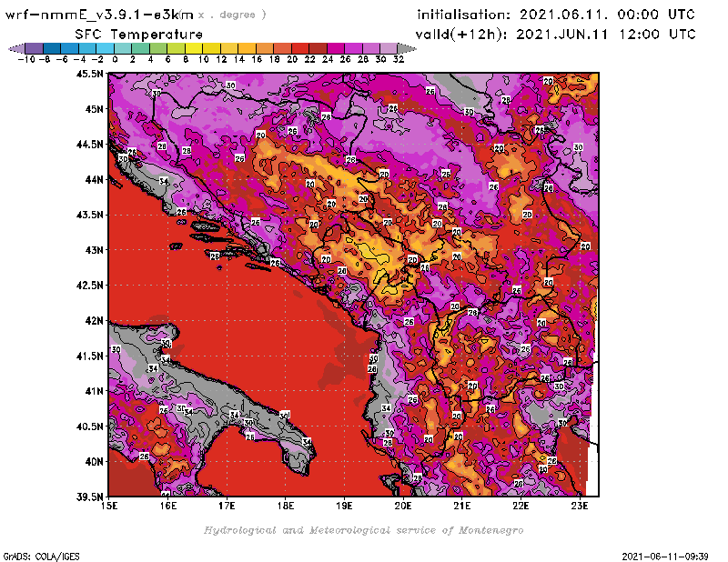Viewport: 728px width, 562px height.
Task: Click the '43.5N' latitude label
Action: tap(89, 215)
